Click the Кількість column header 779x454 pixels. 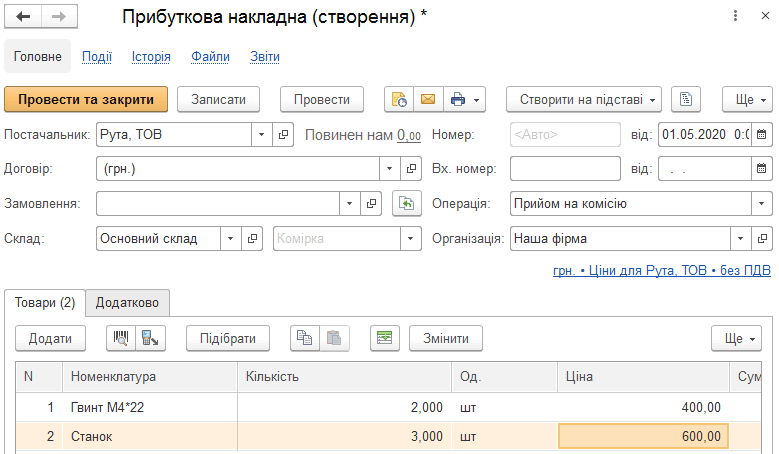(x=344, y=377)
